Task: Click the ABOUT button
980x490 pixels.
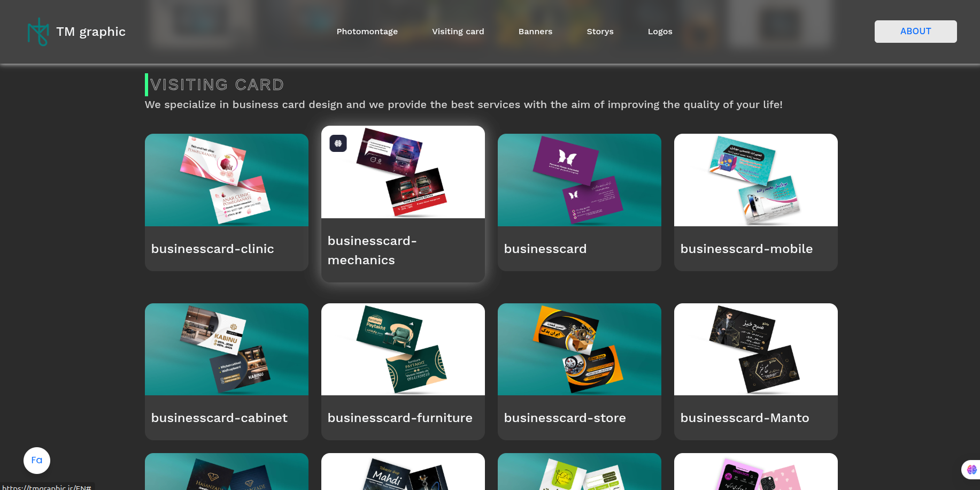Action: coord(915,32)
